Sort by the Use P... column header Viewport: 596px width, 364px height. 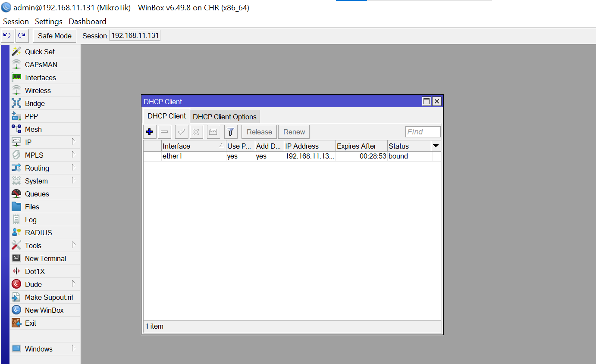(x=240, y=146)
